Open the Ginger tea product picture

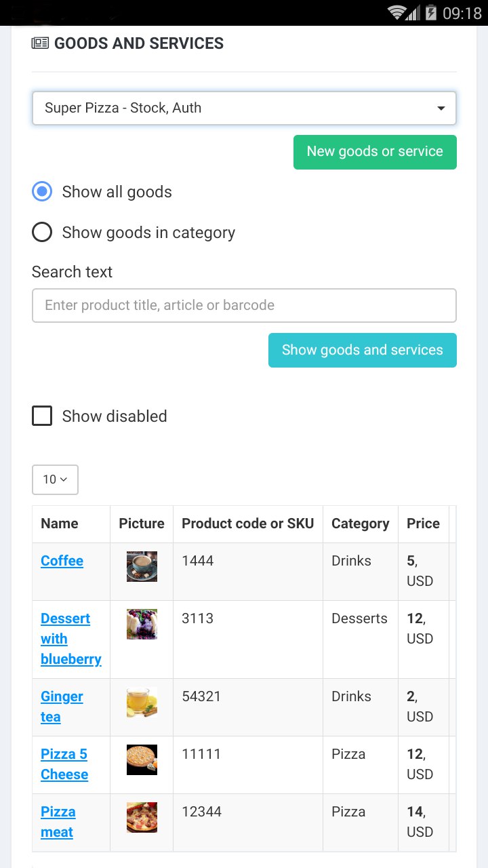click(x=142, y=702)
